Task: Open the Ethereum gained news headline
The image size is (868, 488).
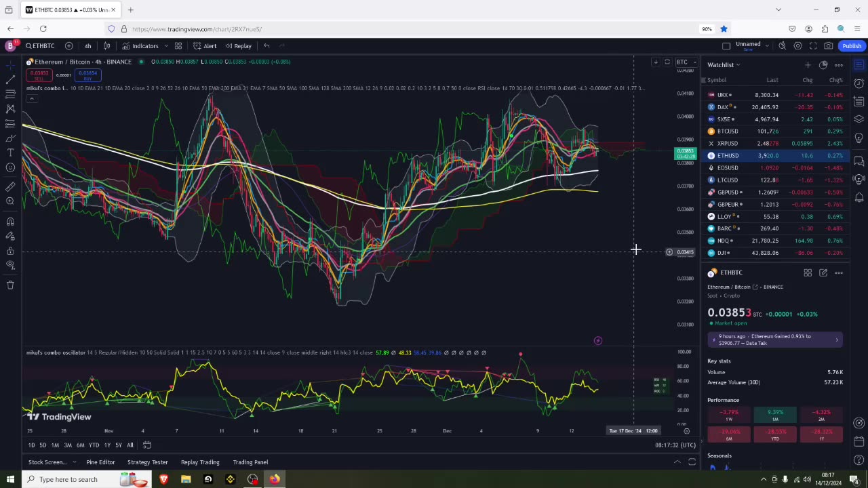Action: [x=775, y=340]
